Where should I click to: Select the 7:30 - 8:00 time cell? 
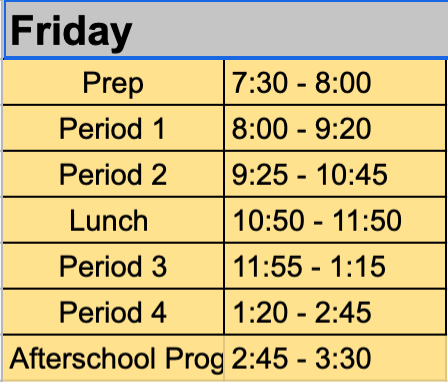pyautogui.click(x=335, y=83)
